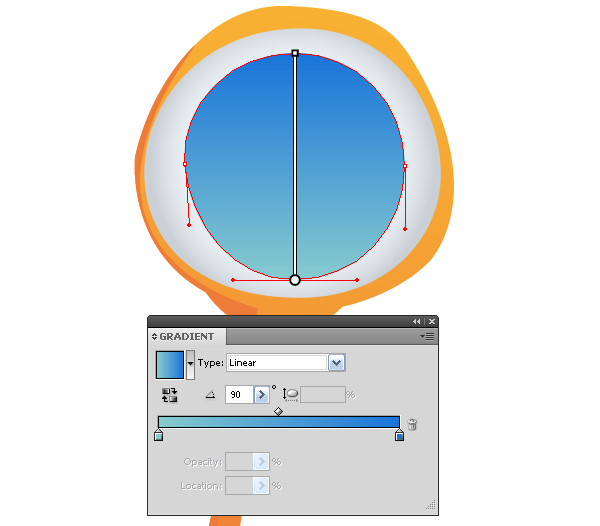Click the aspect ratio icon

[x=290, y=394]
